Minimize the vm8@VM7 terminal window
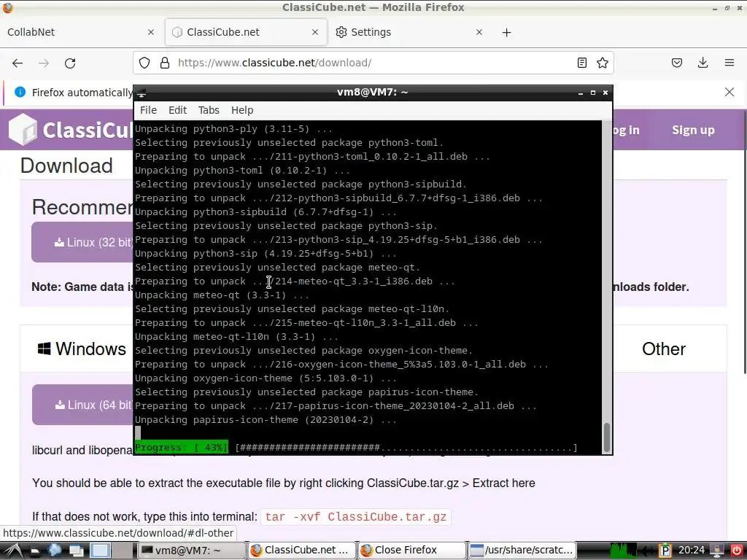Screen dimensions: 747x560 [580, 93]
